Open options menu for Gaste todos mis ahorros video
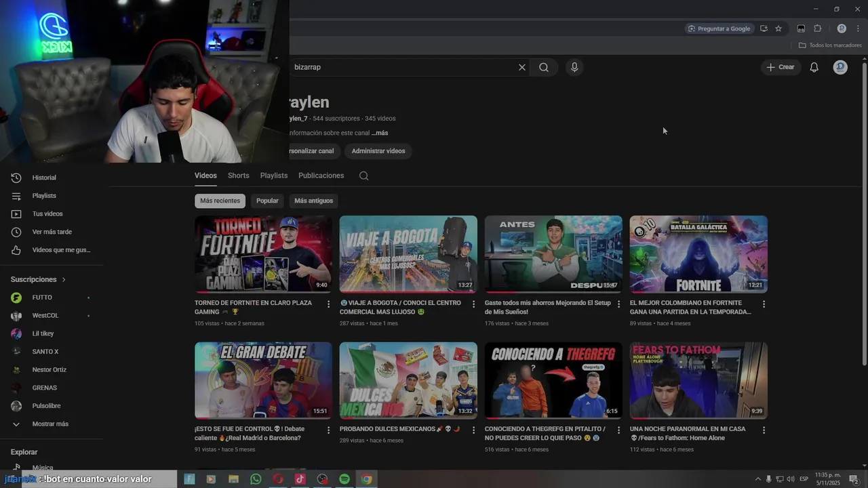868x488 pixels. [618, 304]
